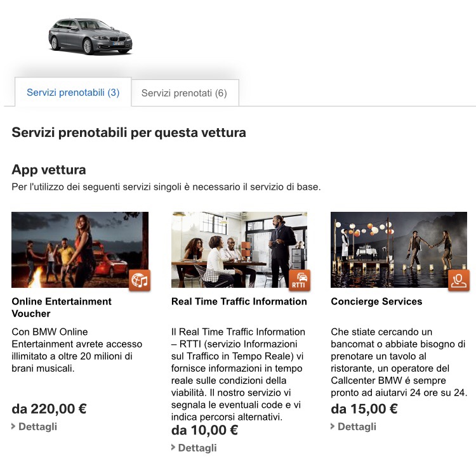Click the chevron beside Dettagli under da 10,00 €
This screenshot has width=476, height=475.
point(173,447)
